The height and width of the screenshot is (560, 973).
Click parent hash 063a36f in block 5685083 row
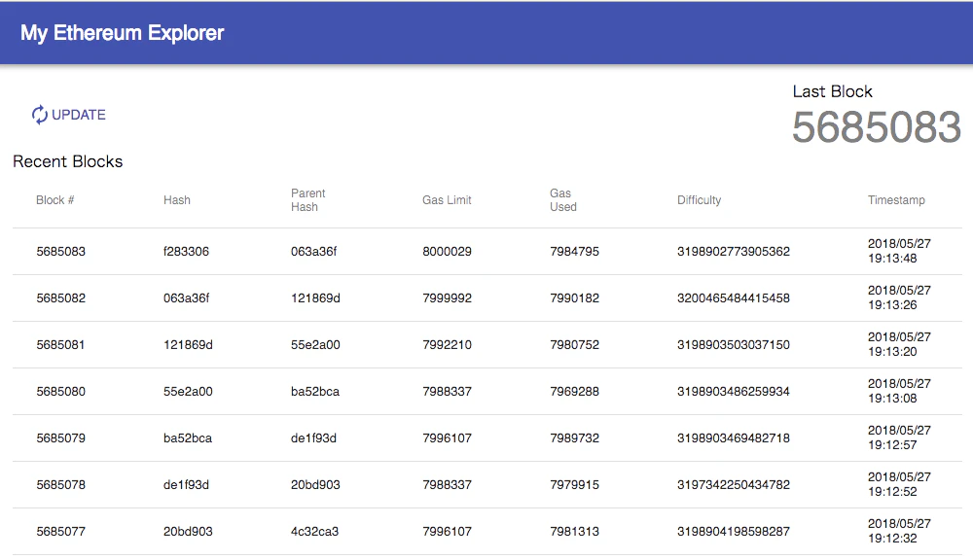click(314, 251)
